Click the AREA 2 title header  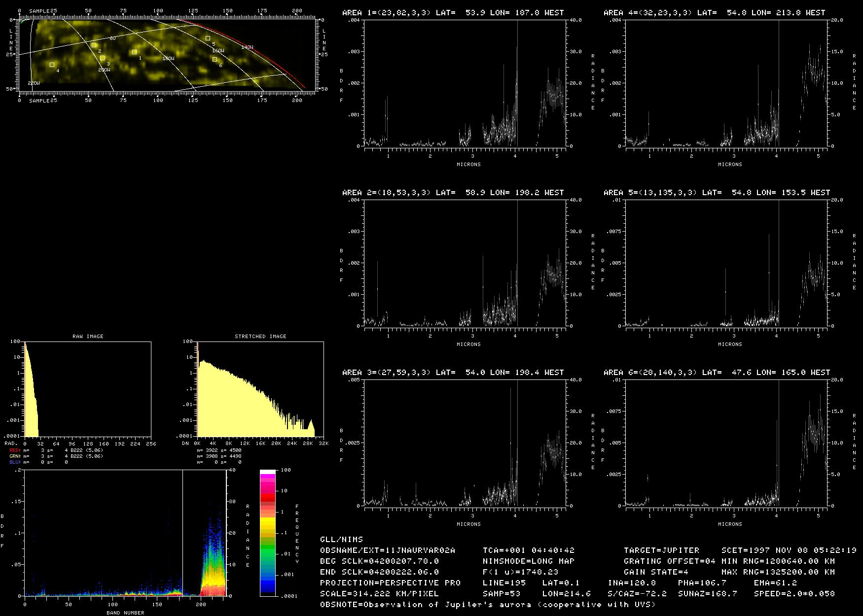[x=453, y=193]
